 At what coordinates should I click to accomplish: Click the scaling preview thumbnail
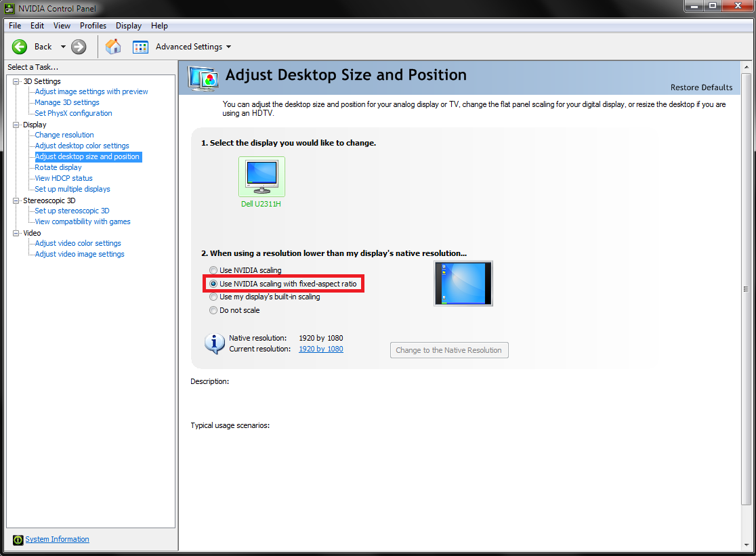(463, 283)
